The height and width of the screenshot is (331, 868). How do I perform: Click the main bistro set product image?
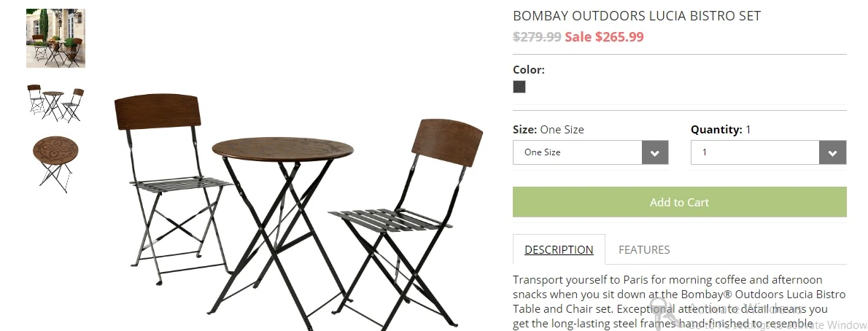pos(298,211)
